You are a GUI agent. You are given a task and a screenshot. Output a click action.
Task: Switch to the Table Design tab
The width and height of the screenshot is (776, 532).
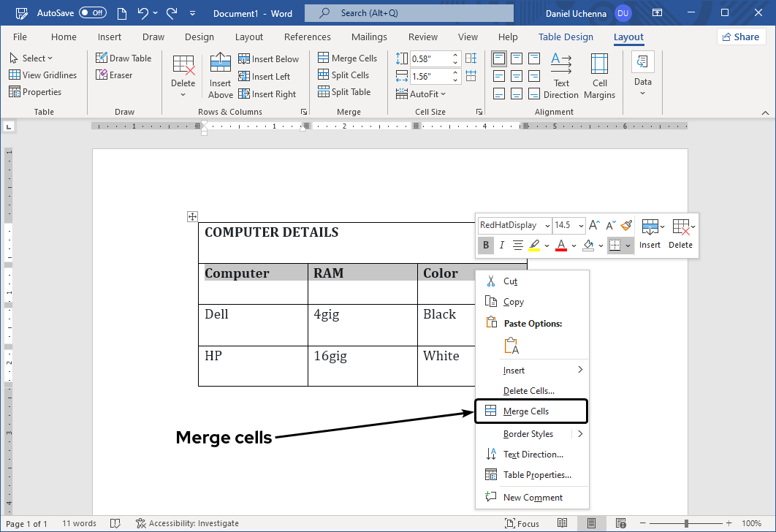[x=566, y=37]
